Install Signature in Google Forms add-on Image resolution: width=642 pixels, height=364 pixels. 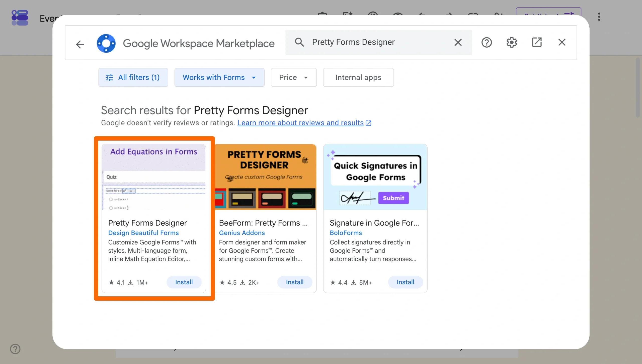pos(405,282)
